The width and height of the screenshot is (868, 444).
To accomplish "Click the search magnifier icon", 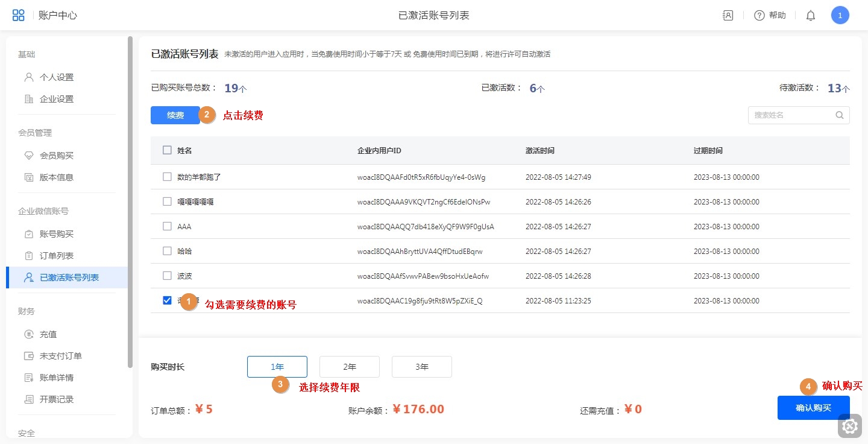I will tap(840, 115).
